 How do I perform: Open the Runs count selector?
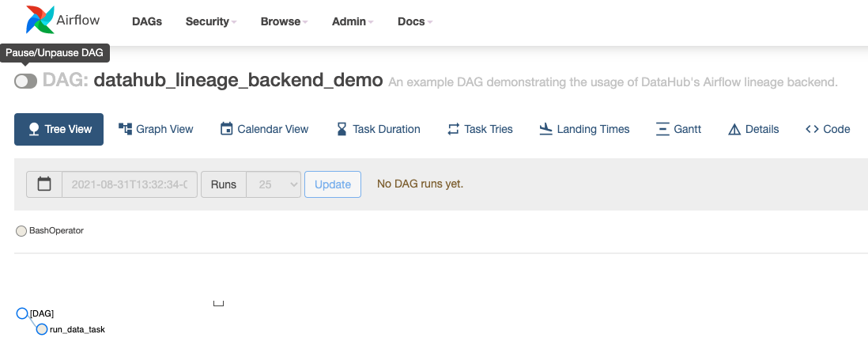tap(274, 184)
